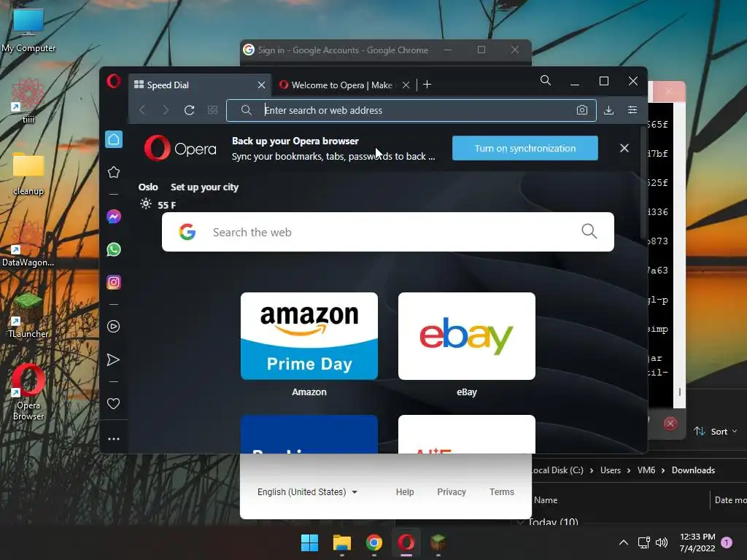This screenshot has height=560, width=747.
Task: Close the Welcome to Opera tab
Action: (406, 85)
